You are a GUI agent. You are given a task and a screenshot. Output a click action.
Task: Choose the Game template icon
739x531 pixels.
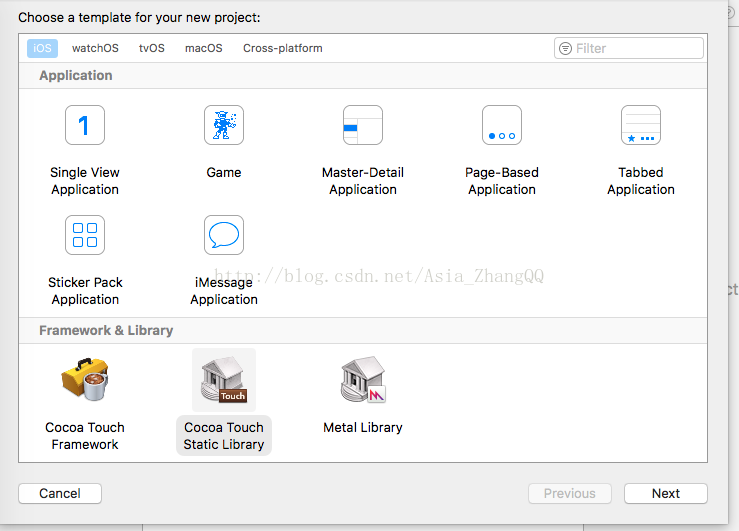[224, 125]
